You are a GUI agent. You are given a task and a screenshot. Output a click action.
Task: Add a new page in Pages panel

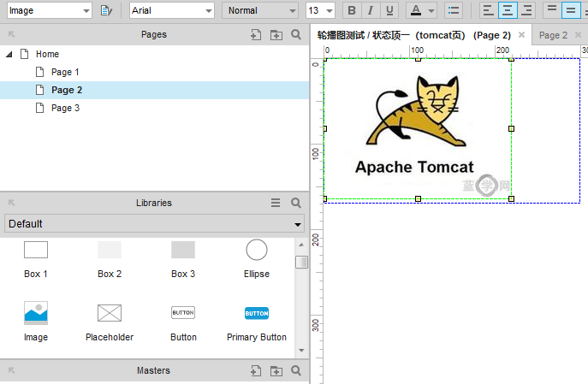256,34
